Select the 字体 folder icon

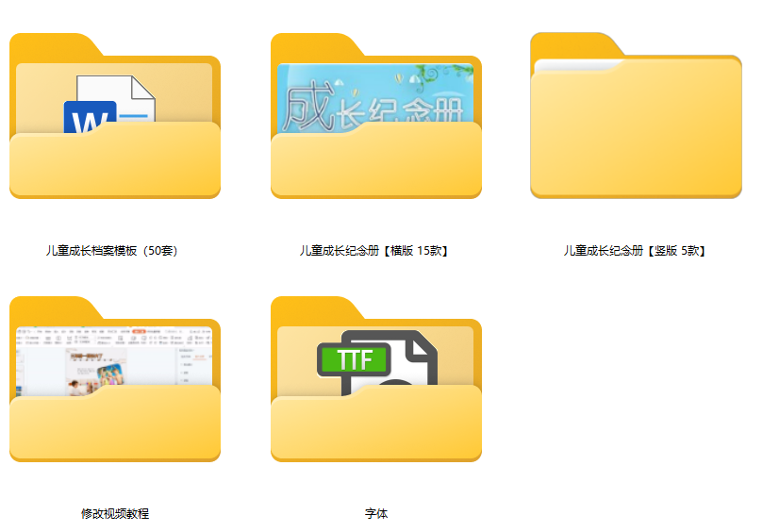click(376, 379)
